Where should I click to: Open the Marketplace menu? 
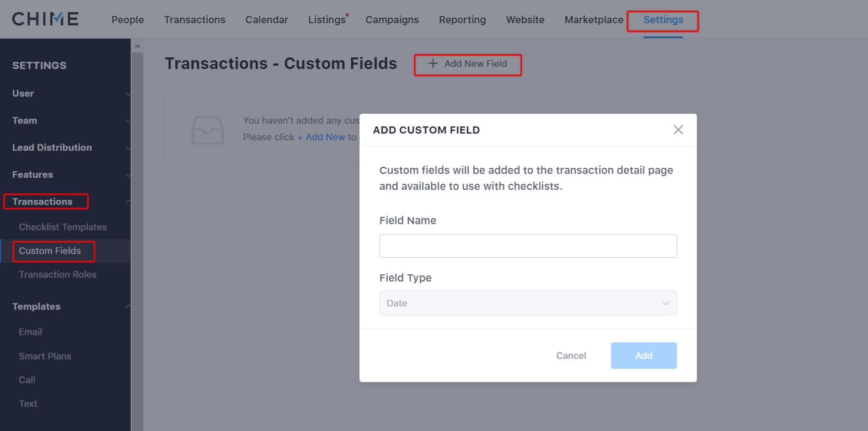click(594, 19)
